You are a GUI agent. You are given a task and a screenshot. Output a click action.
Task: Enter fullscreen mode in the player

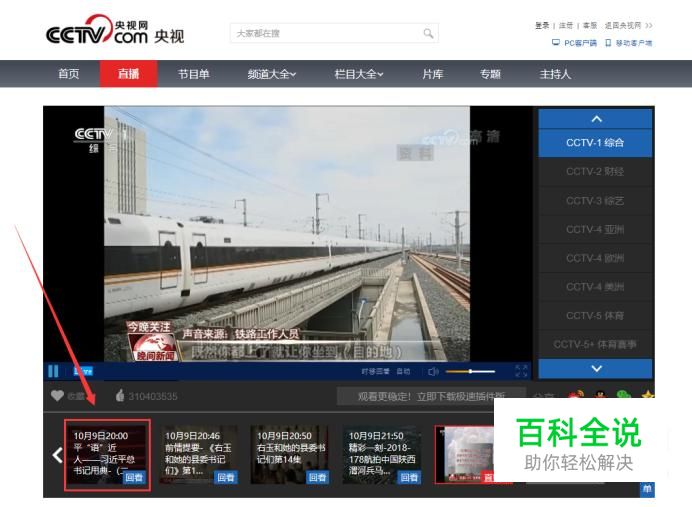521,371
